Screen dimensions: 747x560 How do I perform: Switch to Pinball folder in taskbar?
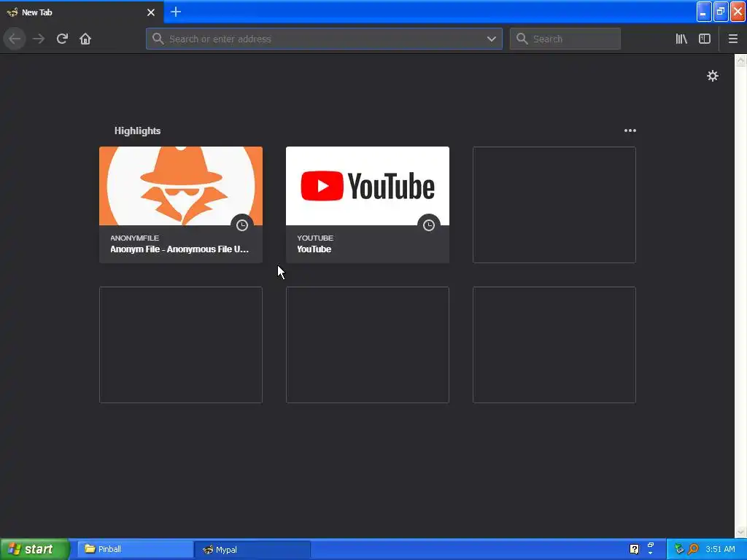(135, 549)
